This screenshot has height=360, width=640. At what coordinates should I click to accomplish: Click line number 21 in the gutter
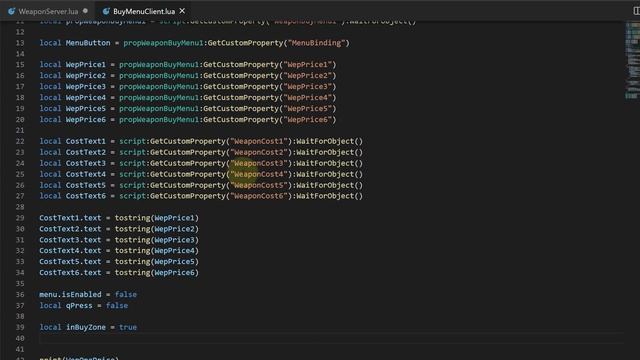tap(20, 130)
